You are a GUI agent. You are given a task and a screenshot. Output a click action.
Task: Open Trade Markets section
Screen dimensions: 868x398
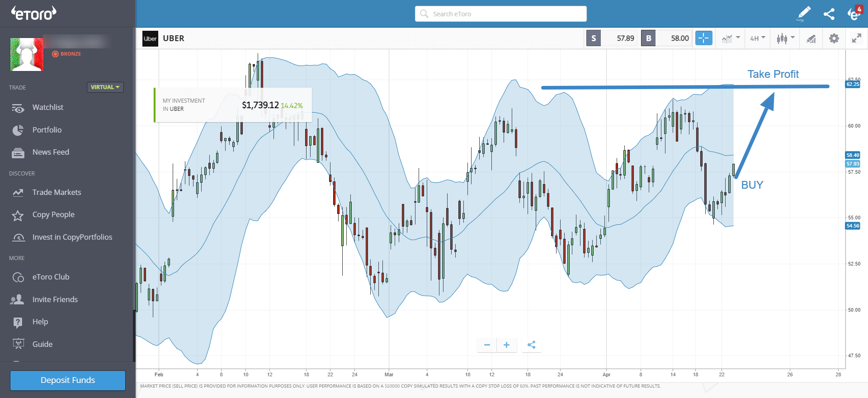(57, 192)
